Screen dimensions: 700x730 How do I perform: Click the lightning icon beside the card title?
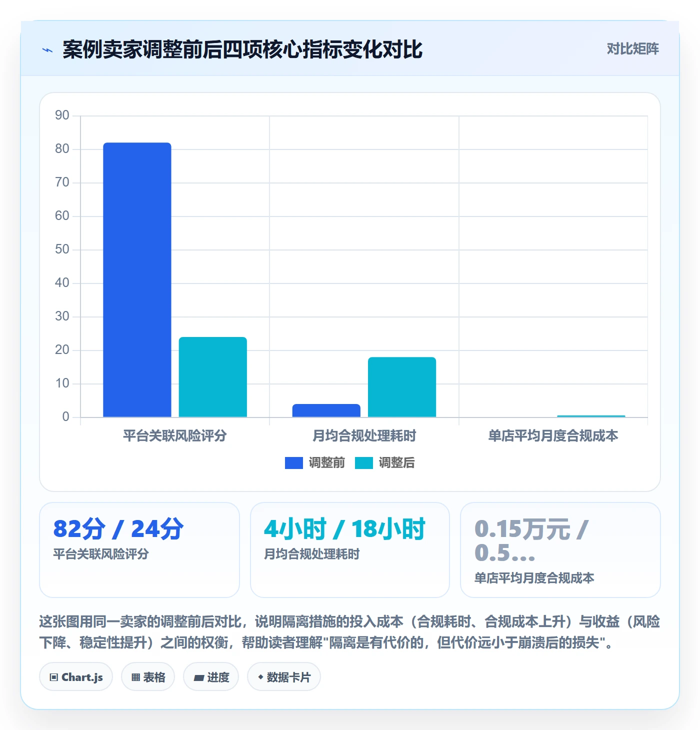coord(47,50)
